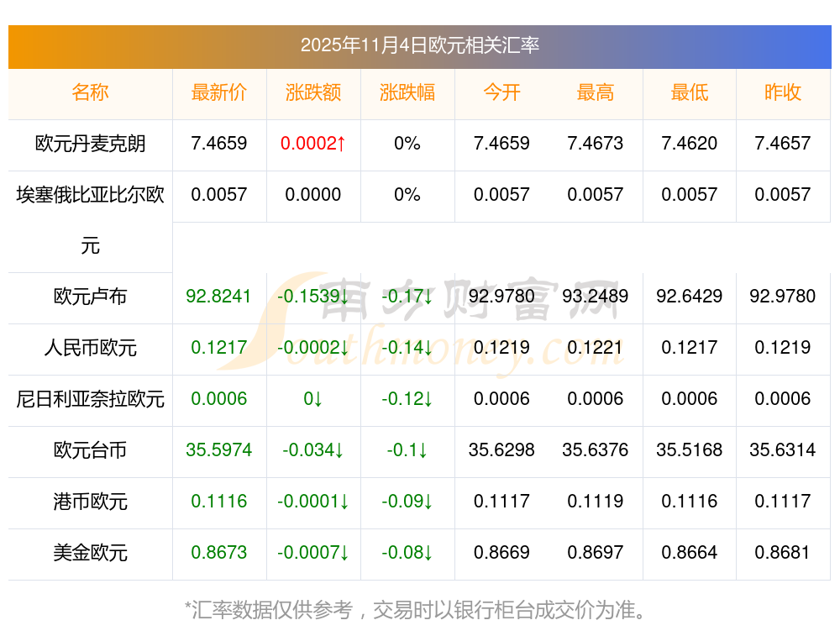This screenshot has height=636, width=840.
Task: Select the 涨跌幅 column header
Action: (407, 92)
